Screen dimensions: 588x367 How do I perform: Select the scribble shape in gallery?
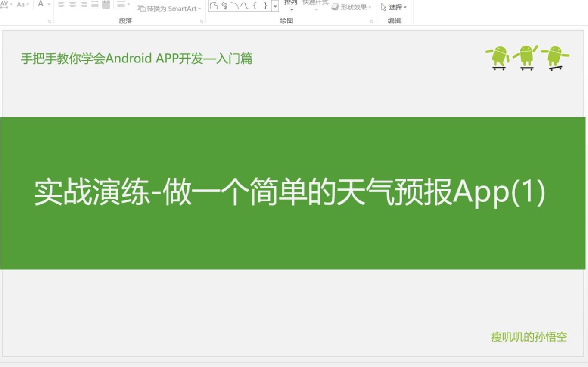pyautogui.click(x=224, y=6)
